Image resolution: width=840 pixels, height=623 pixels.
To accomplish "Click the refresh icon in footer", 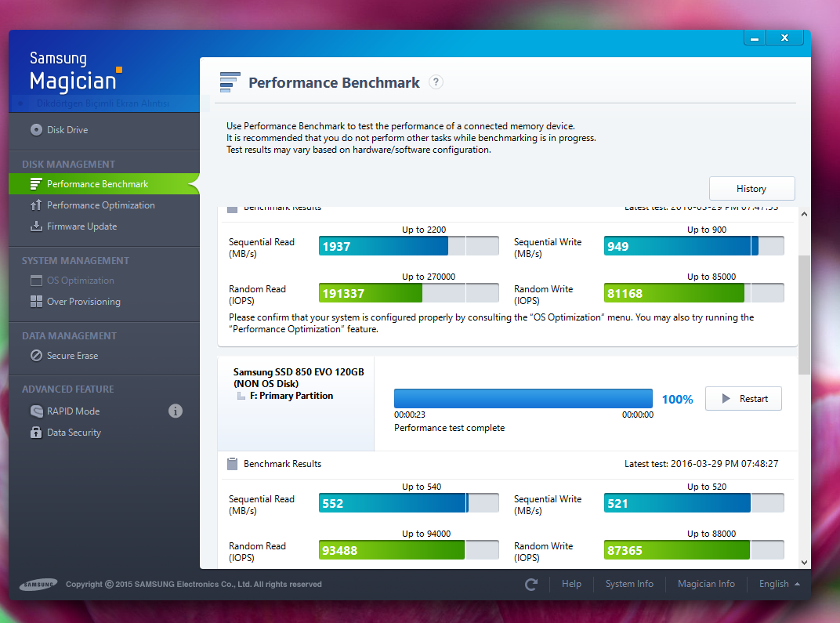I will (x=531, y=585).
